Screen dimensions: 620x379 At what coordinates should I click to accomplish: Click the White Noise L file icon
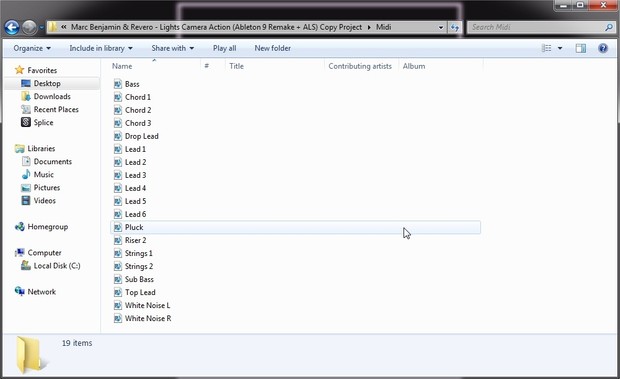point(117,305)
